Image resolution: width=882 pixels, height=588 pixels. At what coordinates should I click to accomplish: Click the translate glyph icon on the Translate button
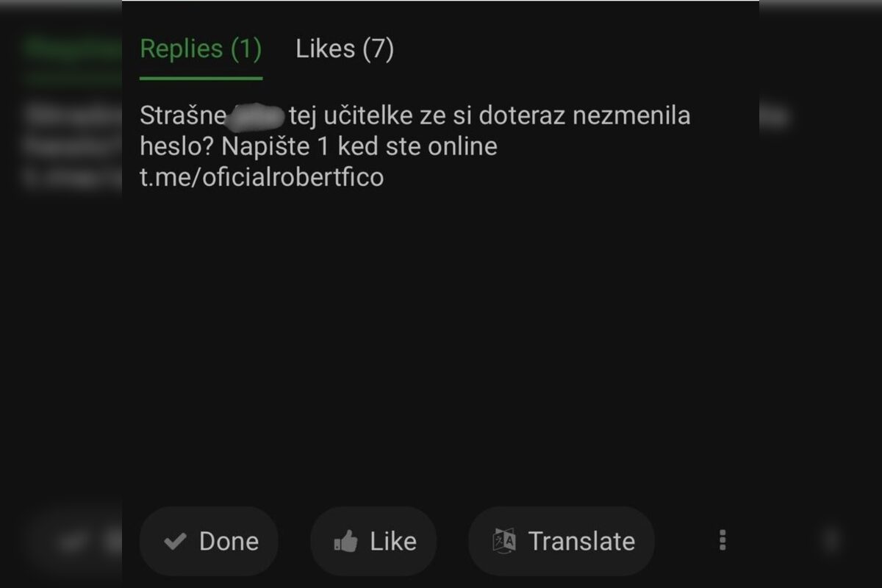[x=505, y=541]
